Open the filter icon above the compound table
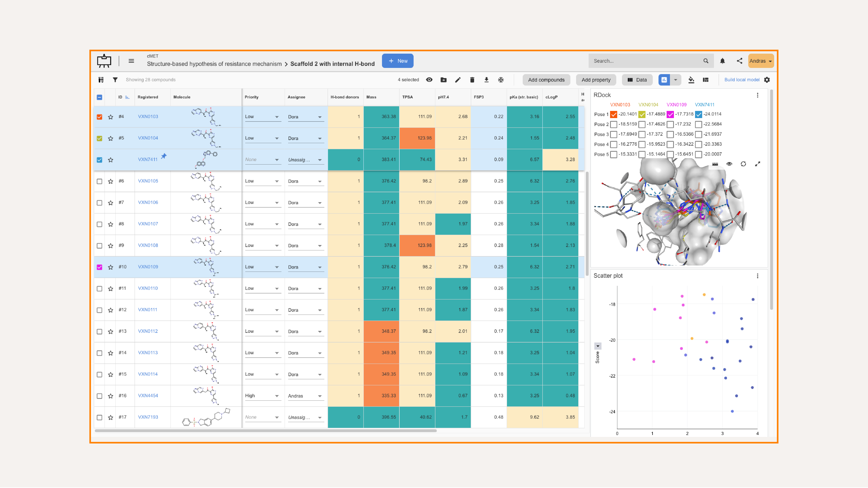The width and height of the screenshot is (868, 488). coord(115,80)
